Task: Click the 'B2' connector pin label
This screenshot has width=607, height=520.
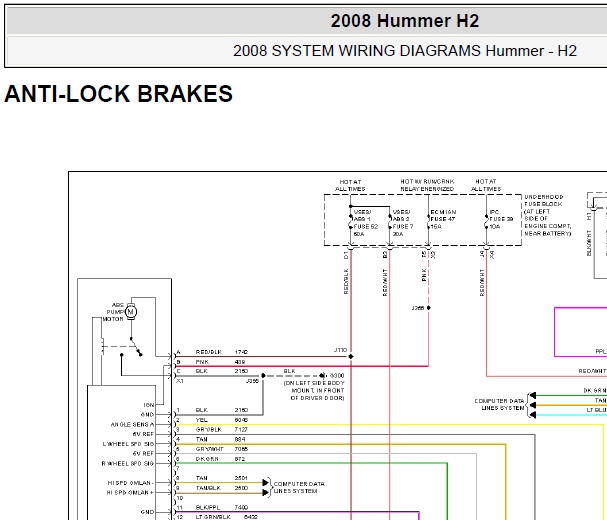Action: pos(385,255)
